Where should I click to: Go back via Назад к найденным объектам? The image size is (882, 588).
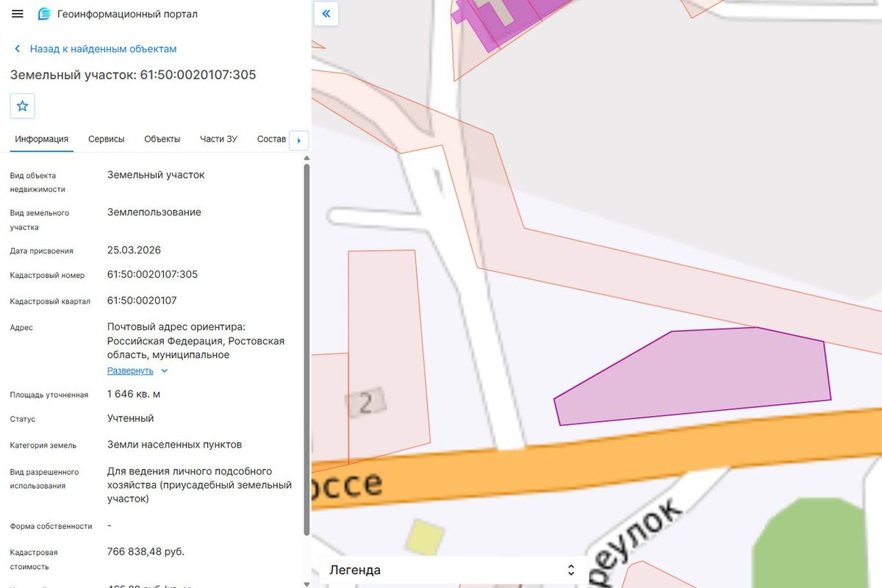pos(103,49)
